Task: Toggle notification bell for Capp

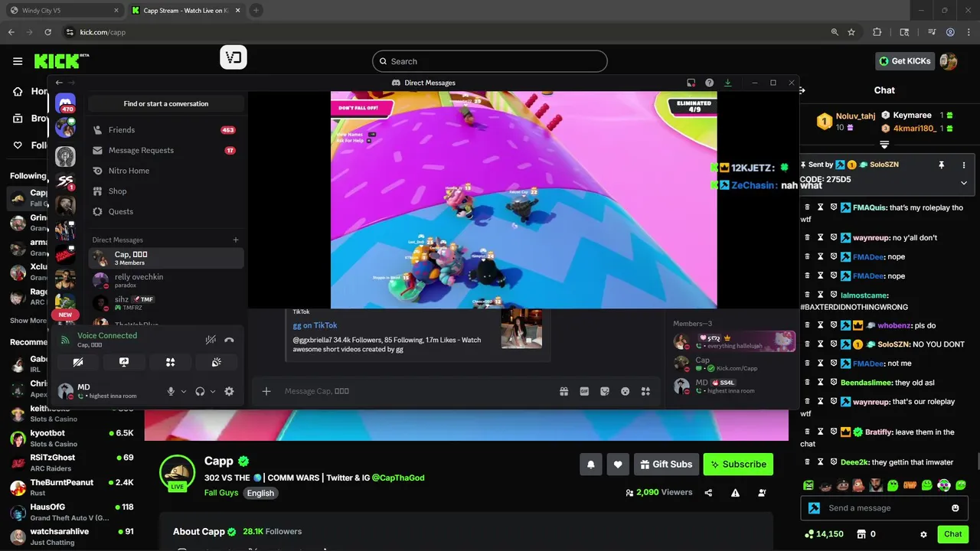Action: point(591,464)
